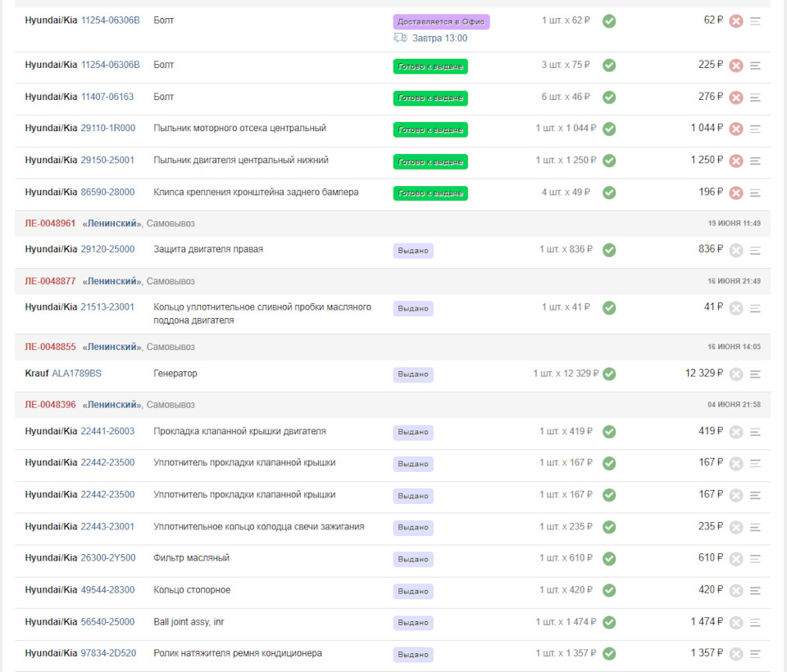Open part number 21513-23001
The image size is (787, 672).
(107, 306)
